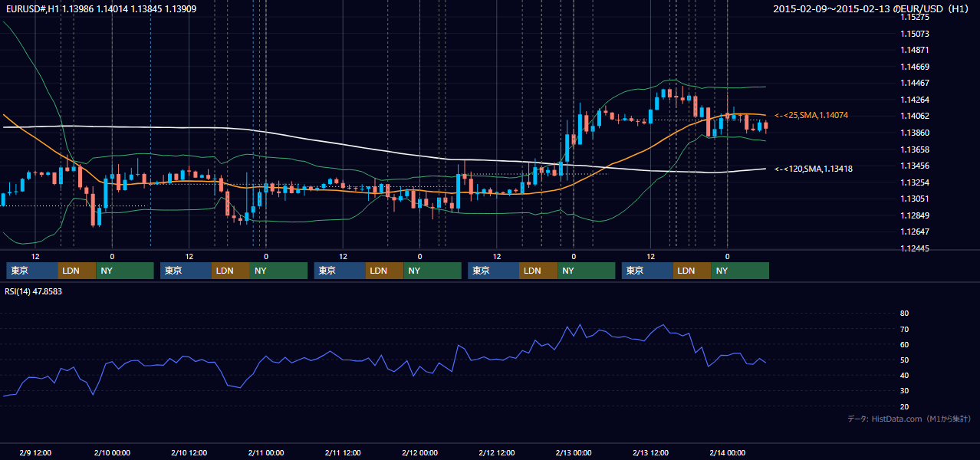Viewport: 980px width, 460px height.
Task: Select the 2/13 12:00 date label
Action: click(x=650, y=452)
